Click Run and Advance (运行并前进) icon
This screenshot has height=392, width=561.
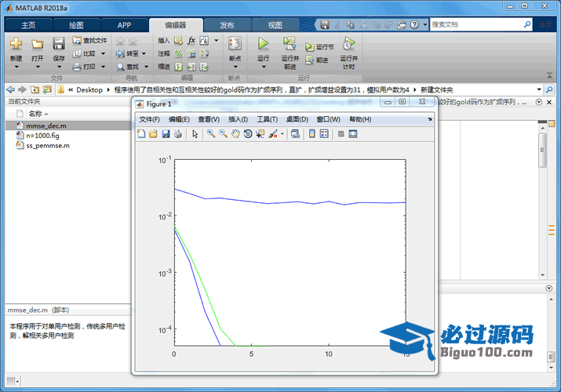pos(290,45)
